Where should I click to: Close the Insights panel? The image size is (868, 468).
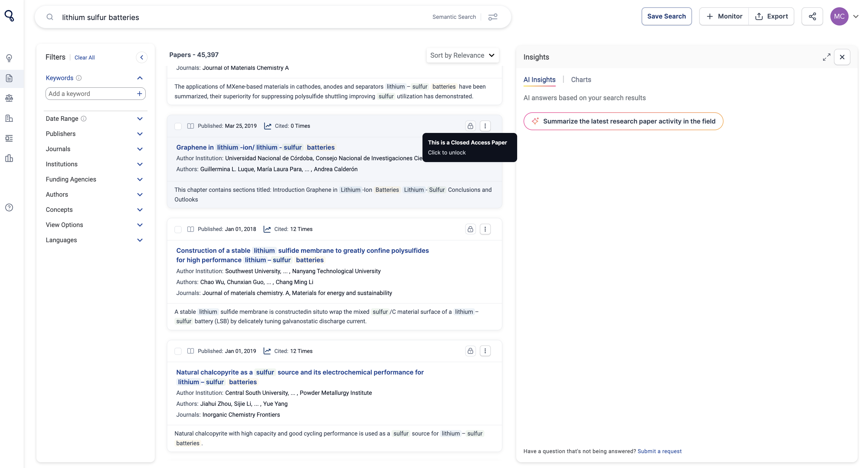842,57
